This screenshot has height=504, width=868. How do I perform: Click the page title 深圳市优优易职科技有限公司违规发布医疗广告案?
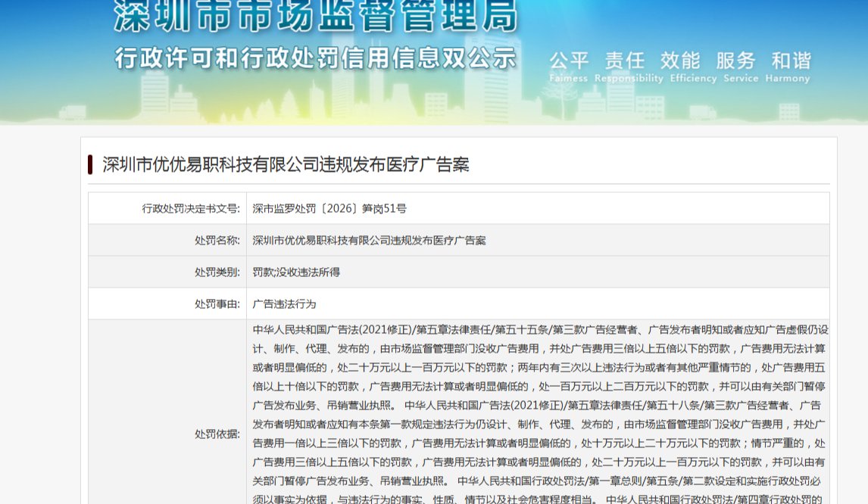[x=286, y=165]
